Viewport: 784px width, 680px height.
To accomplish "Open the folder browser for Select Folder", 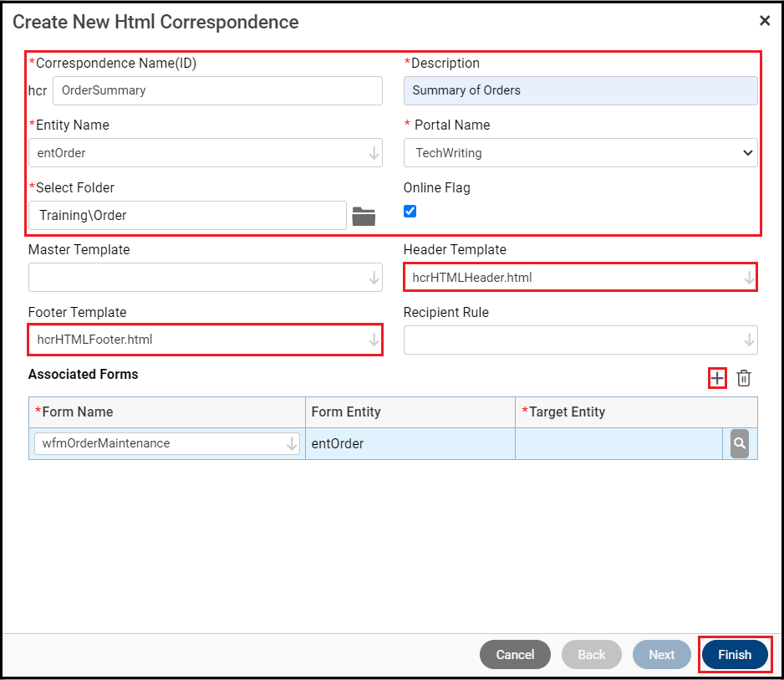I will (x=364, y=215).
